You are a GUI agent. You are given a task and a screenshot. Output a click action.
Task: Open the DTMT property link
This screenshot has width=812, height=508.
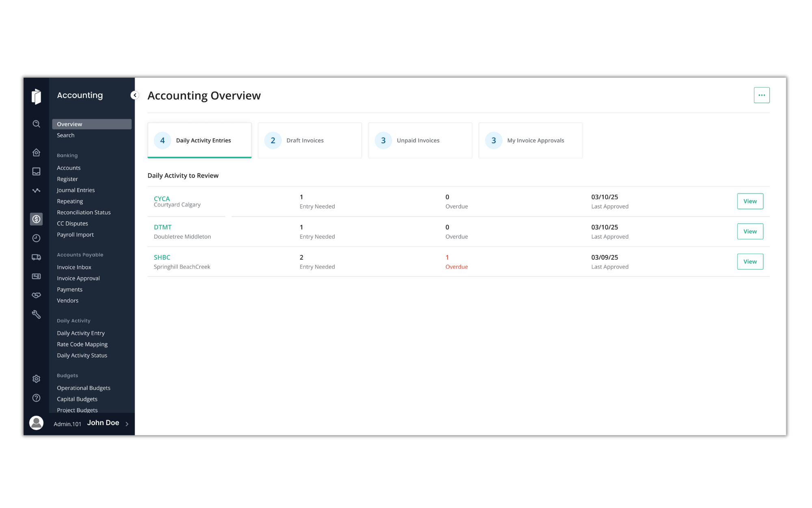(x=162, y=227)
